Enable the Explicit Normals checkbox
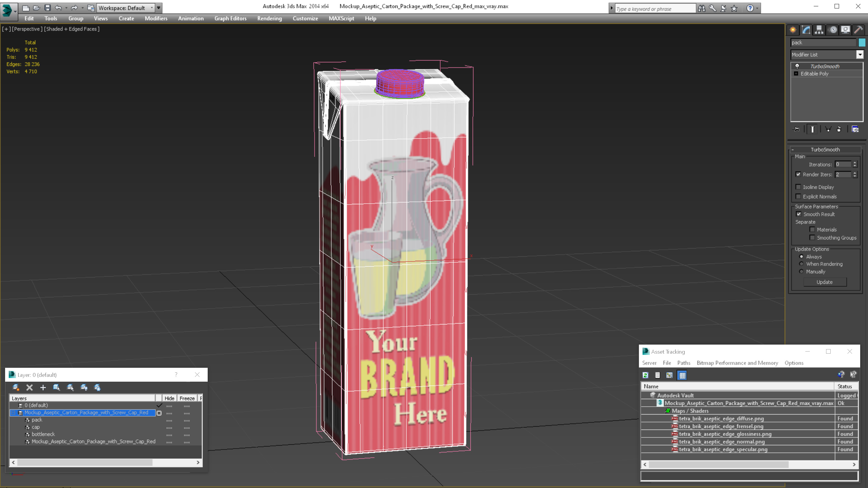 pos(798,196)
